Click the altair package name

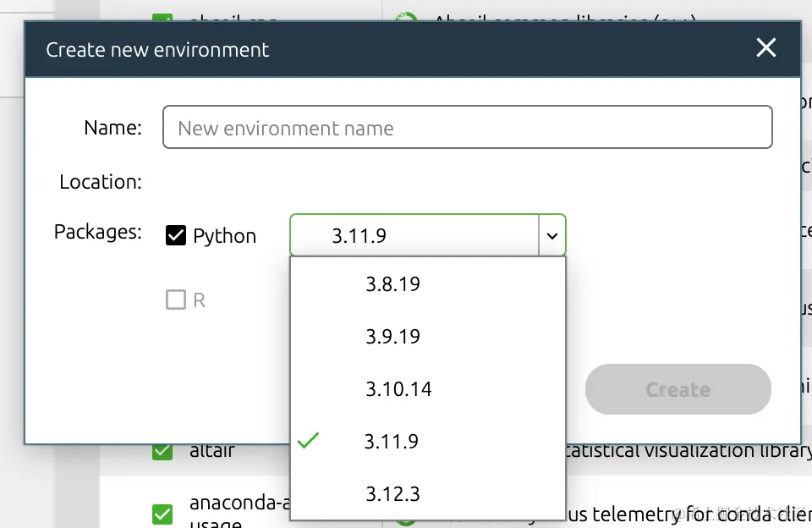212,451
